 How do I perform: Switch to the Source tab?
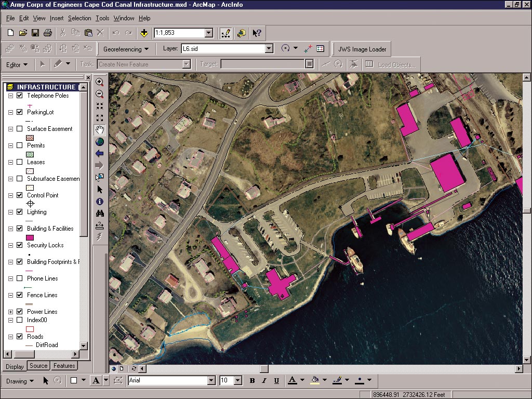tap(38, 366)
